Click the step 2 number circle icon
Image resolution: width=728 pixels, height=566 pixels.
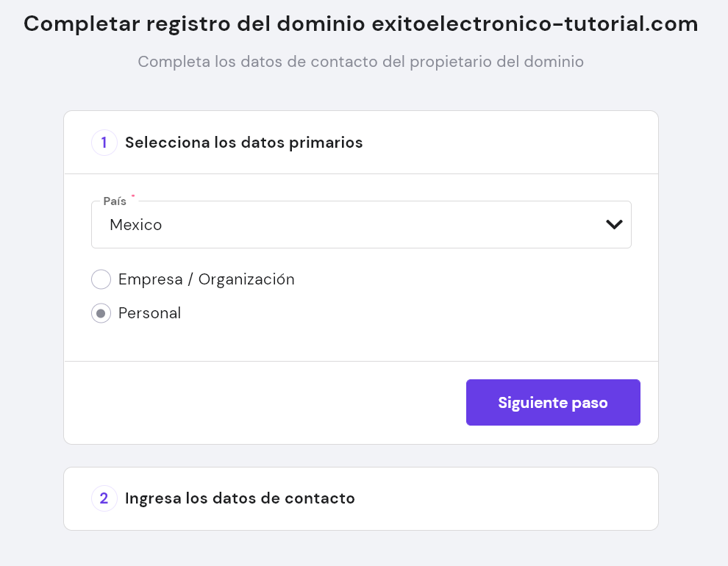[x=104, y=498]
